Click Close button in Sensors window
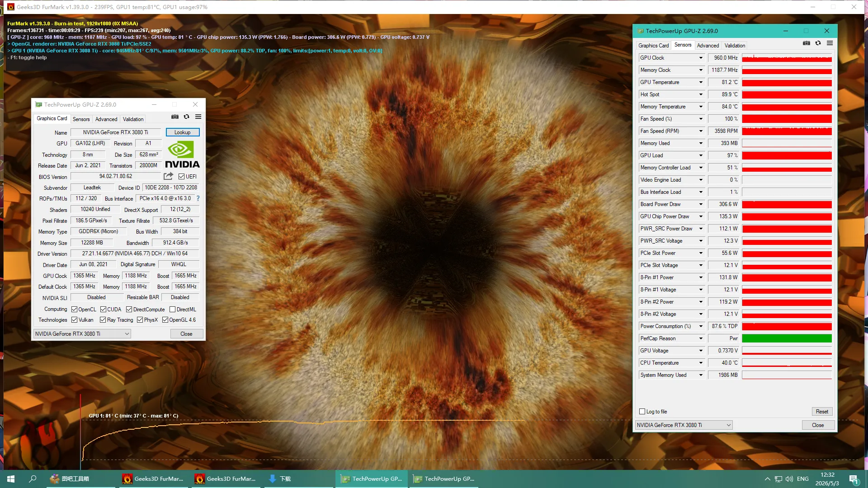 click(x=818, y=425)
